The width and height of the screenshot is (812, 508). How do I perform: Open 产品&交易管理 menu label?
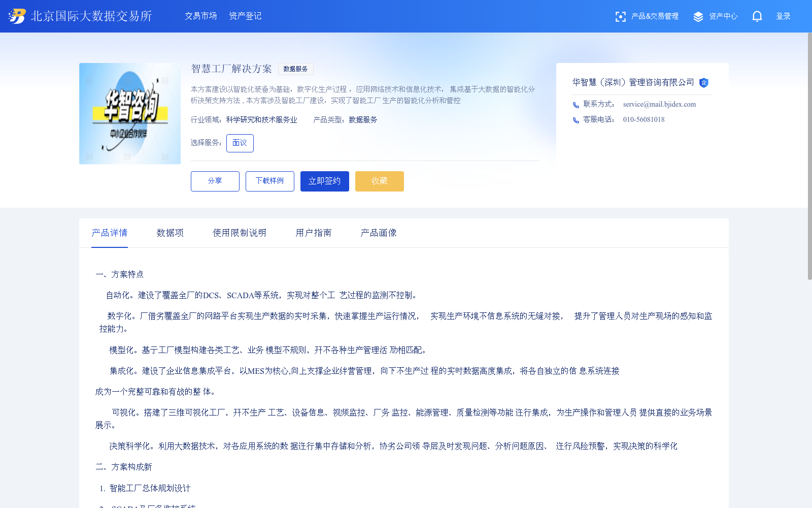coord(655,16)
